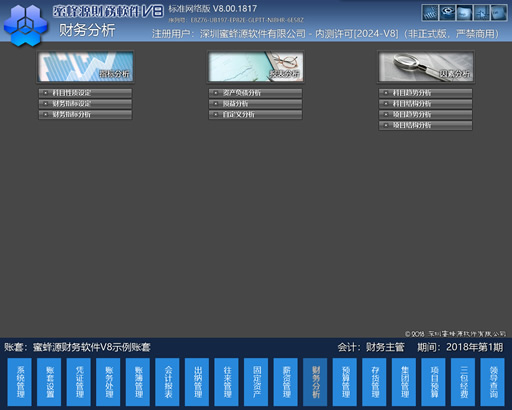This screenshot has height=410, width=512.
Task: Click the disk drive icon in top-right toolbar
Action: (x=447, y=13)
